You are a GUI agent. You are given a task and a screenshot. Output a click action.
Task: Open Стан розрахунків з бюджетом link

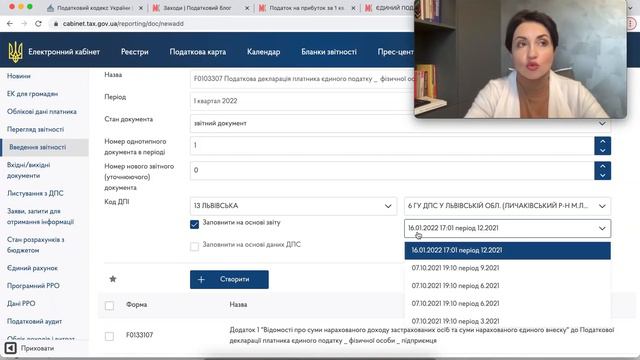[x=36, y=245]
